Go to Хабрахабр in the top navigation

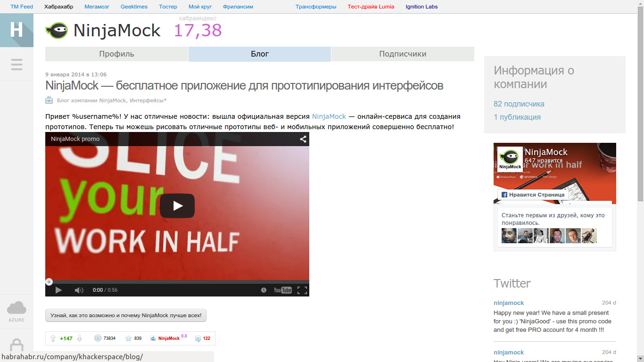click(59, 7)
